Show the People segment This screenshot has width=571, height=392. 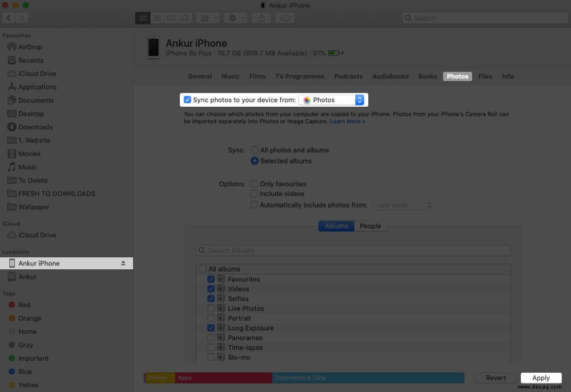[x=371, y=226]
